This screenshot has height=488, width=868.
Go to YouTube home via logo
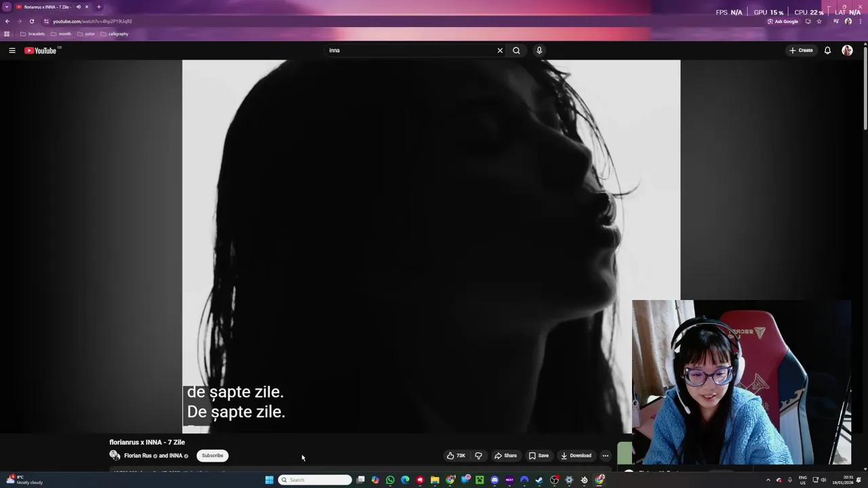tap(41, 50)
